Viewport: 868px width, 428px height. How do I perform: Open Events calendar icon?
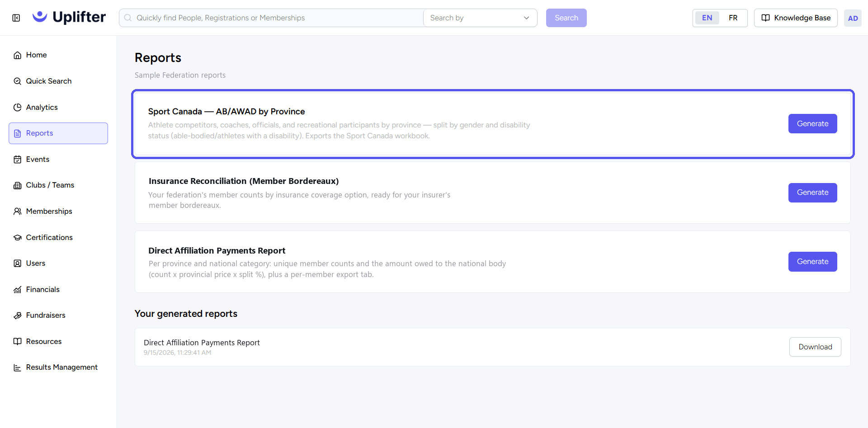click(18, 160)
